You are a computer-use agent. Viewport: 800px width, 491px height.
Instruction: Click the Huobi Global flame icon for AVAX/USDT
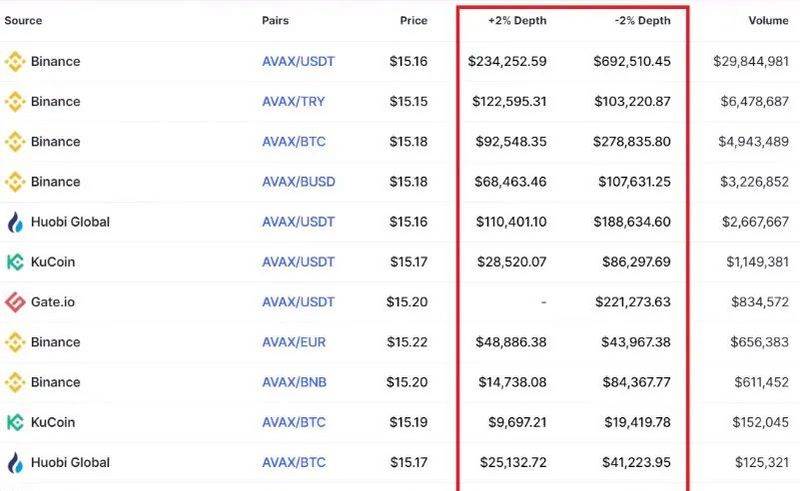[x=15, y=222]
